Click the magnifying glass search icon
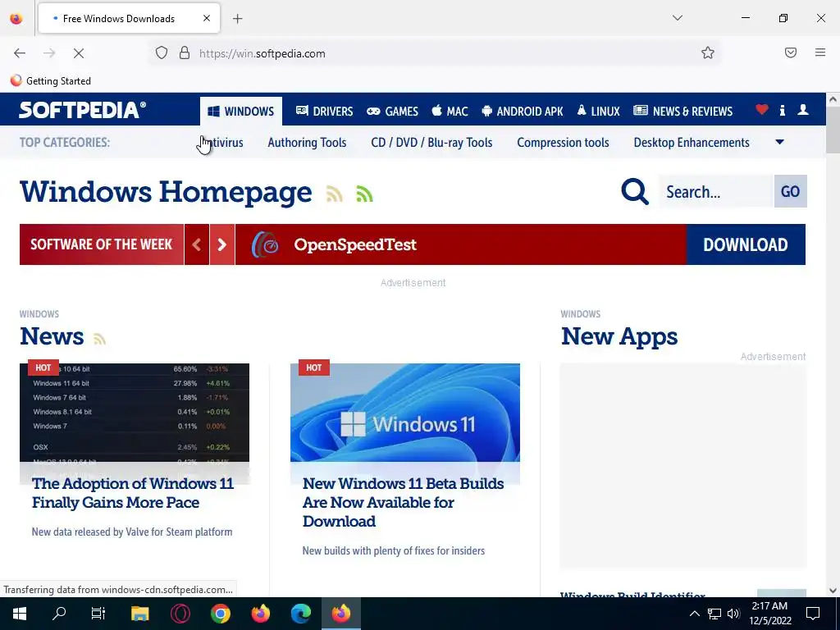This screenshot has width=840, height=630. [x=635, y=191]
